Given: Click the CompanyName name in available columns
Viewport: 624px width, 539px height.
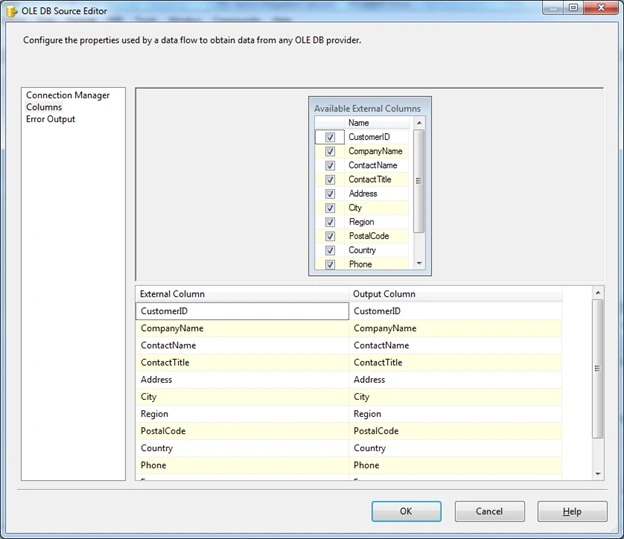Looking at the screenshot, I should pos(375,151).
